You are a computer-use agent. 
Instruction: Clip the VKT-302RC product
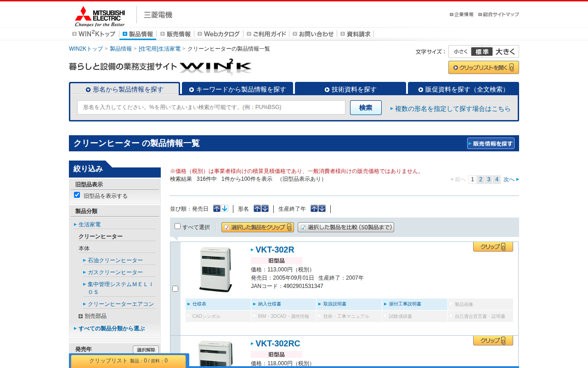[x=493, y=340]
